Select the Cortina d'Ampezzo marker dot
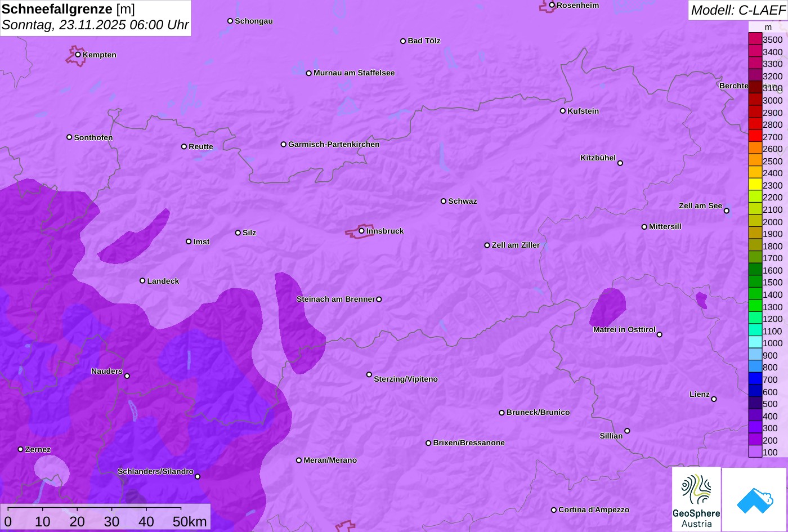Viewport: 788px width, 532px height. tap(554, 510)
